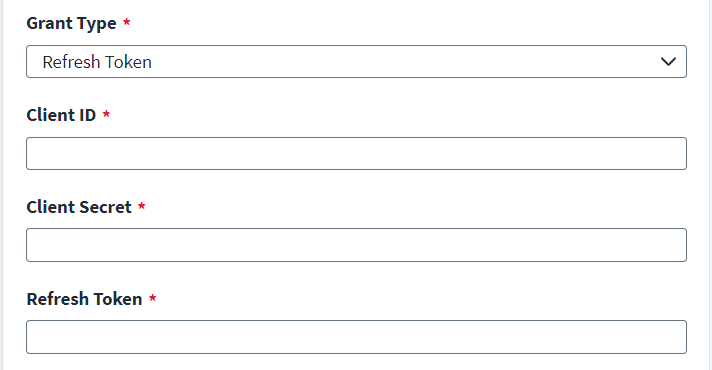
Task: Focus the Client ID input field
Action: [356, 153]
